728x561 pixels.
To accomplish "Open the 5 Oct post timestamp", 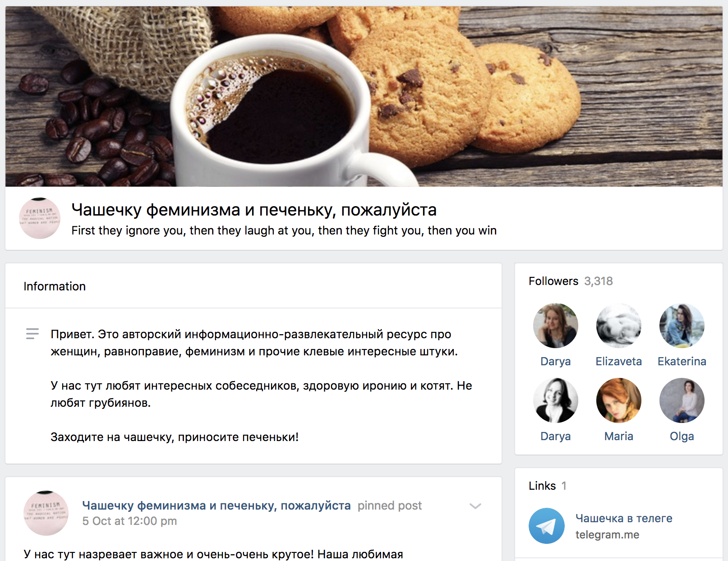I will pos(129,521).
